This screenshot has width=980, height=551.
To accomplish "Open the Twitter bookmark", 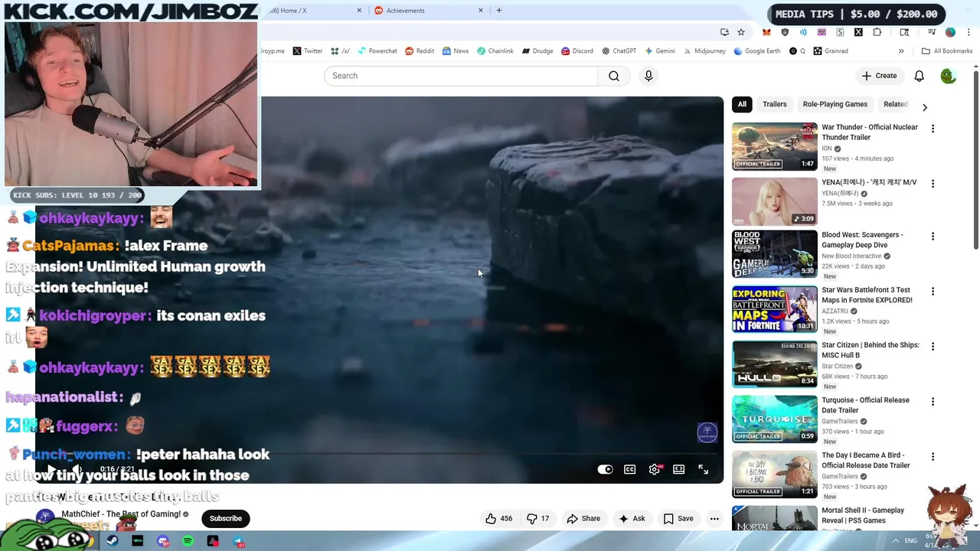I will tap(307, 51).
